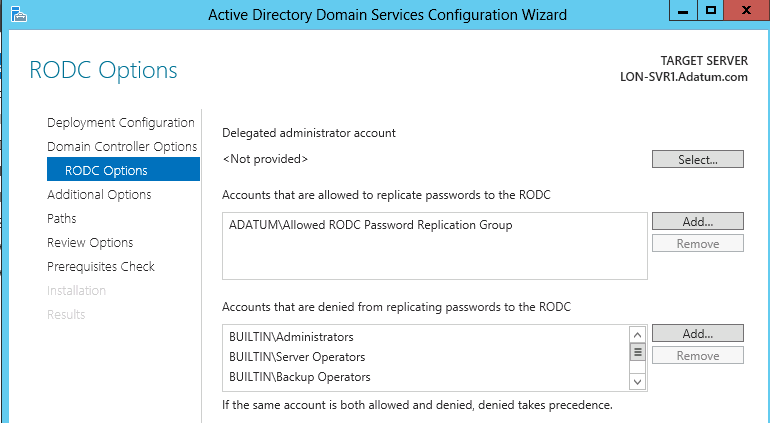Open the Prerequisites Check step

point(101,267)
